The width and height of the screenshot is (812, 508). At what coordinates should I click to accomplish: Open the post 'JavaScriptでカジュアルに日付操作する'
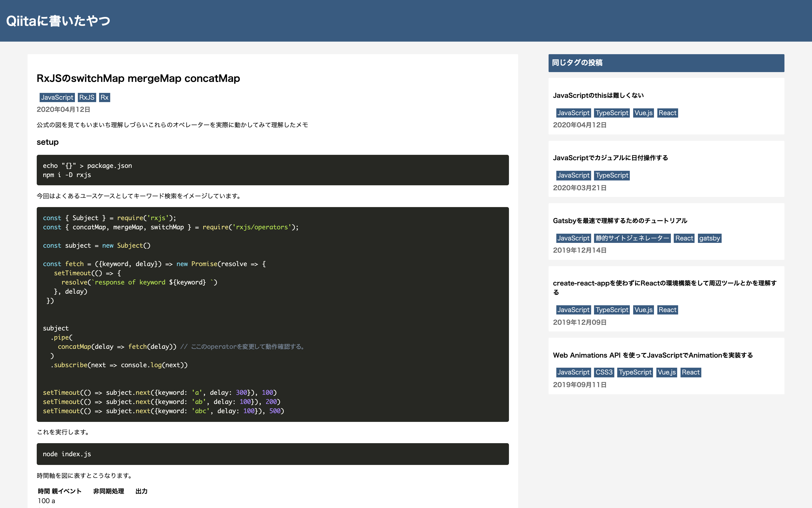pyautogui.click(x=610, y=158)
